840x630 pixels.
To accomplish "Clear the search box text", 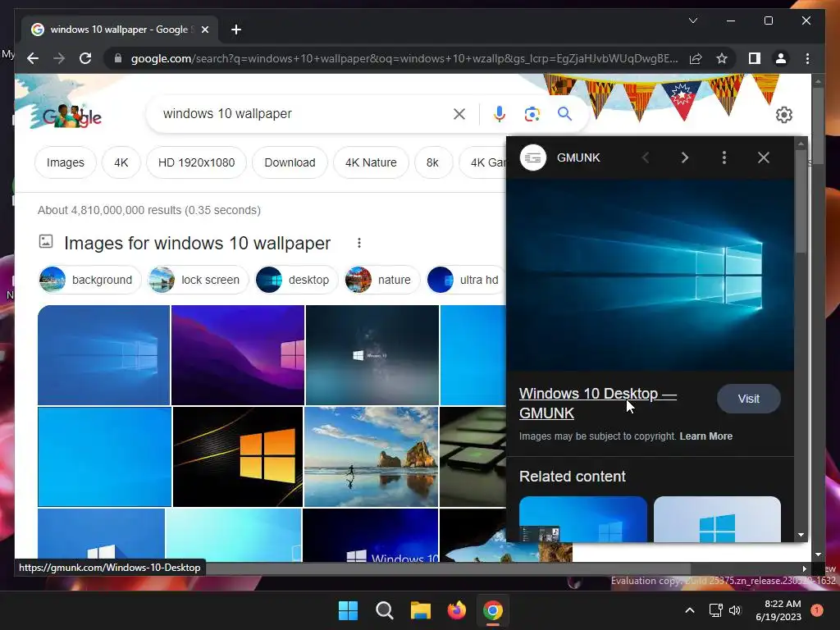I will [459, 113].
